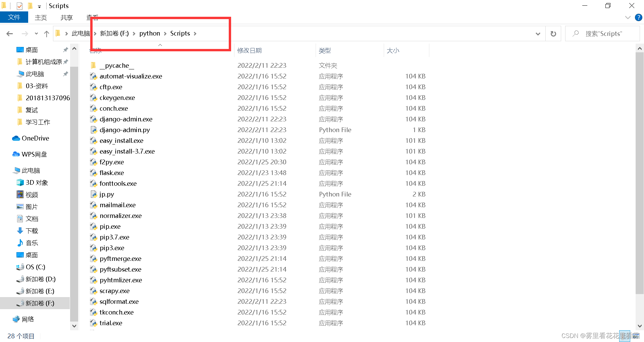Sort files by 大小 column
The height and width of the screenshot is (342, 644).
point(393,50)
